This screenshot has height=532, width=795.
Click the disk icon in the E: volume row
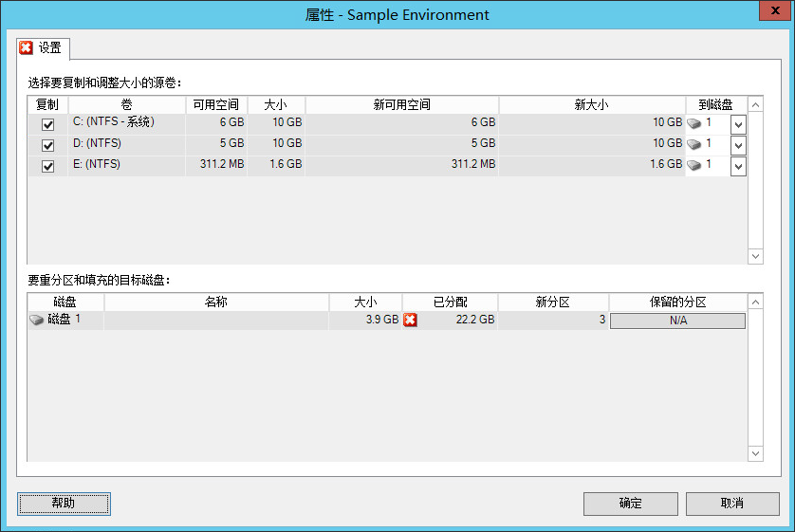tap(694, 166)
